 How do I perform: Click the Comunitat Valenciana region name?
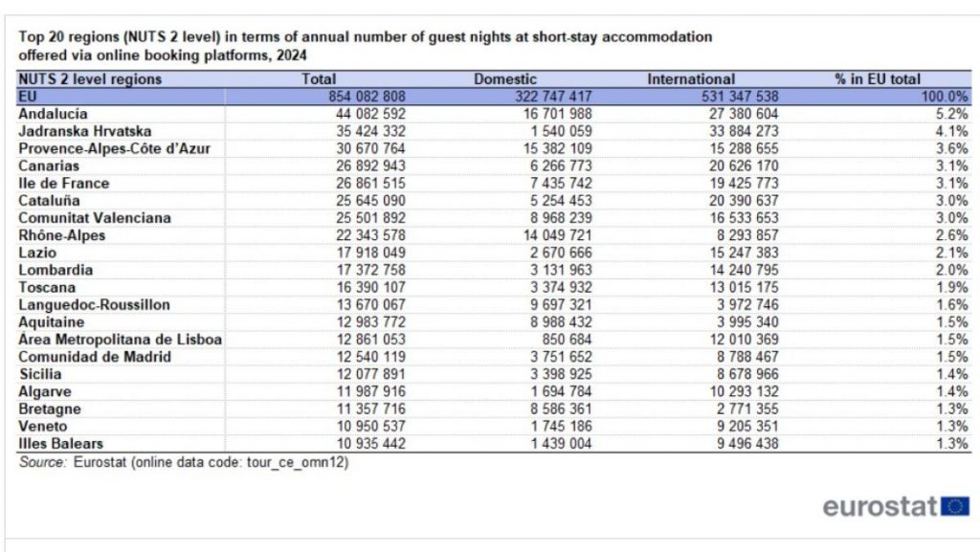tap(95, 218)
